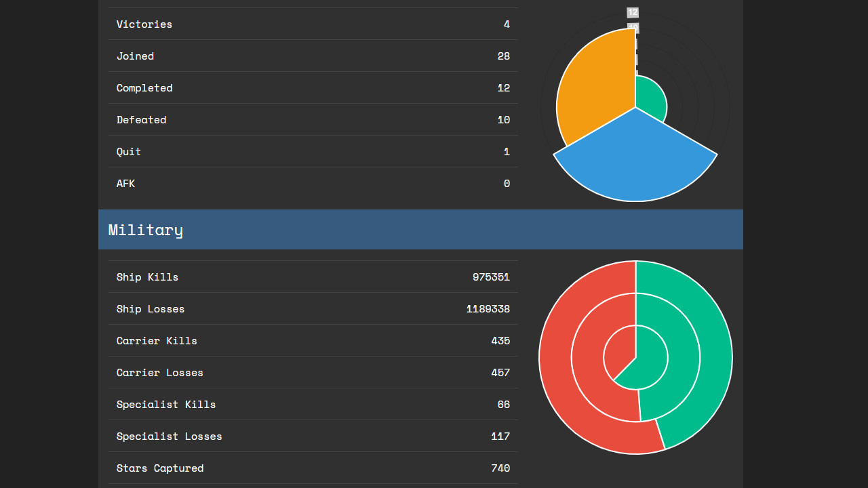868x488 pixels.
Task: Click the innermost green slice of the donut chart
Action: 651,359
